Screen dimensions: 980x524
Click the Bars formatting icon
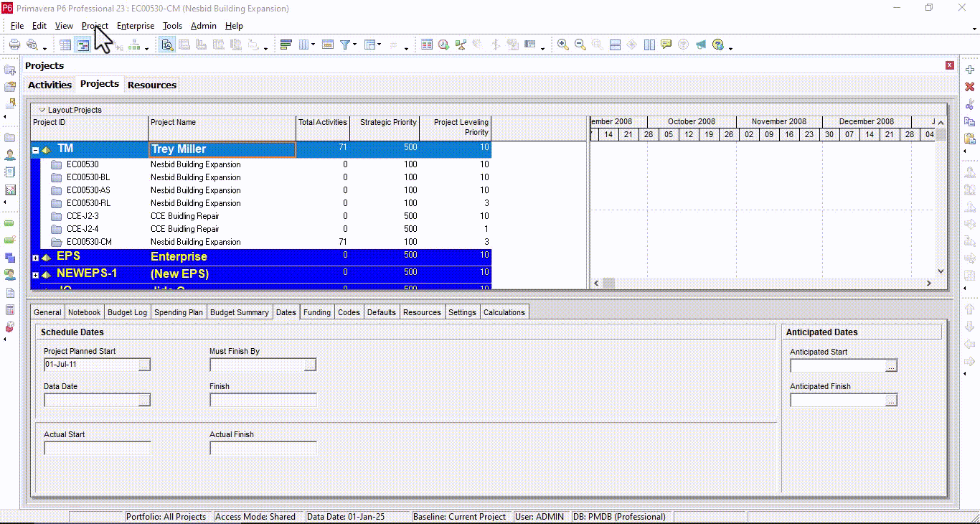286,45
